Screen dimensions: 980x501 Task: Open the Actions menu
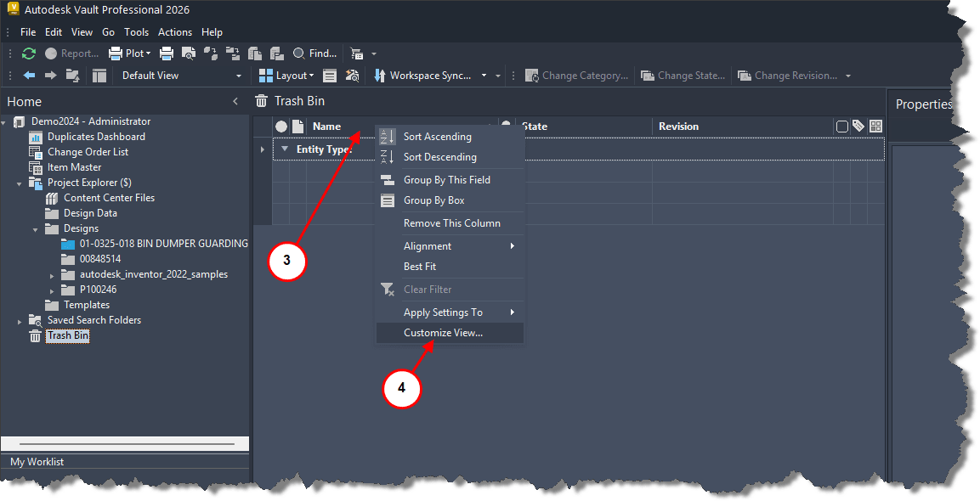[175, 32]
